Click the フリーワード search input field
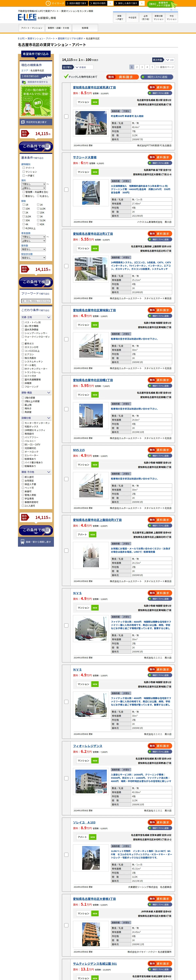This screenshot has height=980, width=196. tap(36, 301)
